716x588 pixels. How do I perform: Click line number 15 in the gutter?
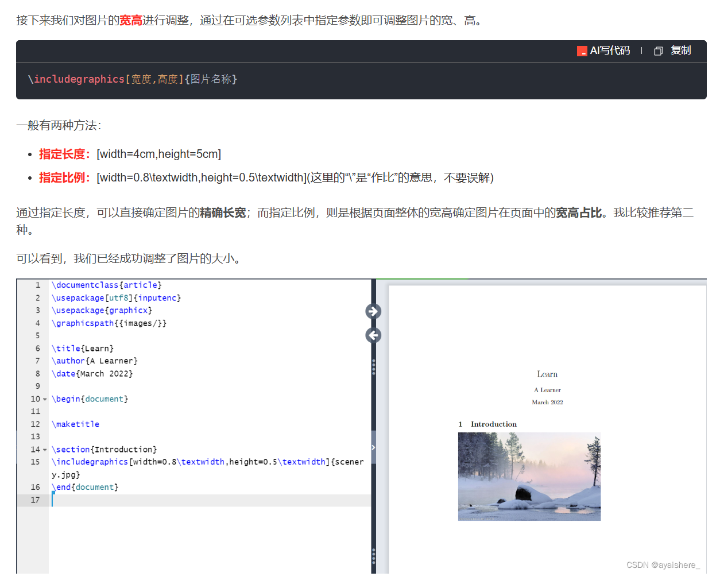click(35, 462)
